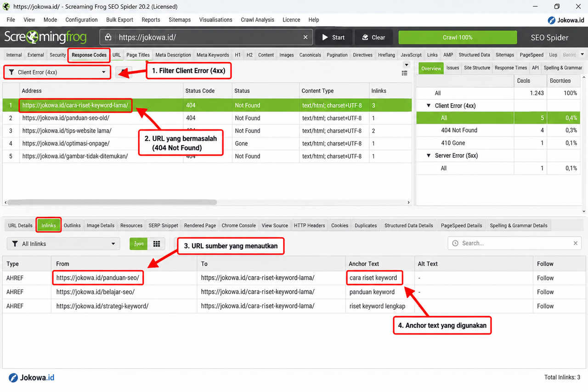The height and width of the screenshot is (392, 588).
Task: Open dropdown arrow above the list view icon
Action: coord(406,65)
